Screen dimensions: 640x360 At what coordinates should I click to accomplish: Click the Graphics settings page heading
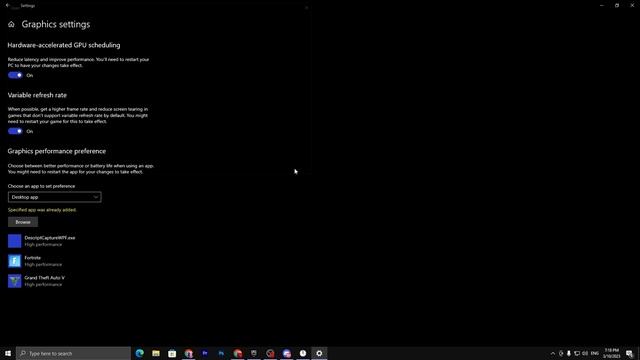coord(56,24)
